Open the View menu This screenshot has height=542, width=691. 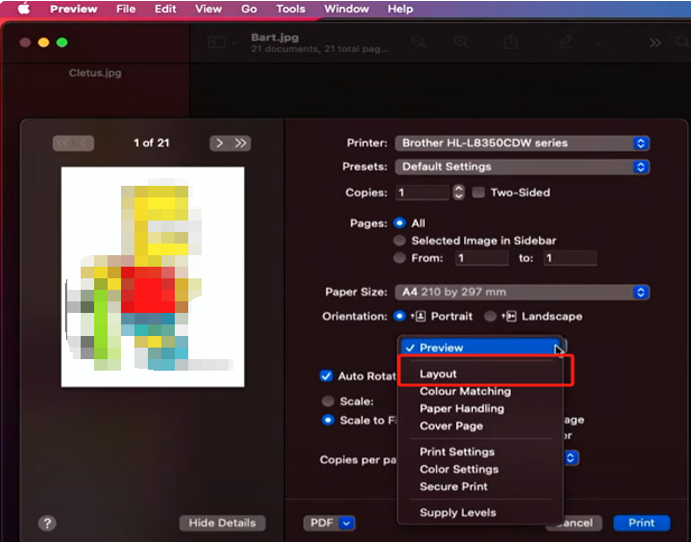[x=208, y=9]
